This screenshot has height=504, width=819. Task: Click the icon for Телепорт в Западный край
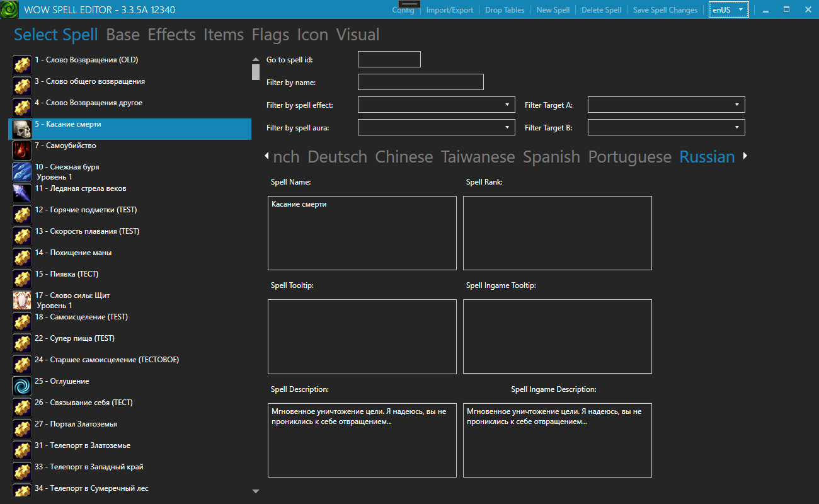[x=22, y=472]
